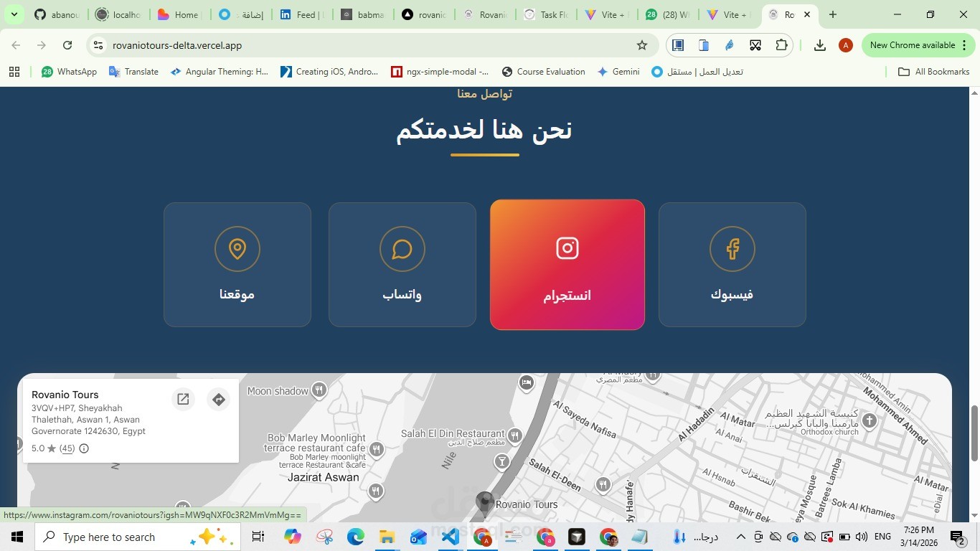Image resolution: width=980 pixels, height=551 pixels.
Task: Open the Translate bookmark
Action: point(134,72)
